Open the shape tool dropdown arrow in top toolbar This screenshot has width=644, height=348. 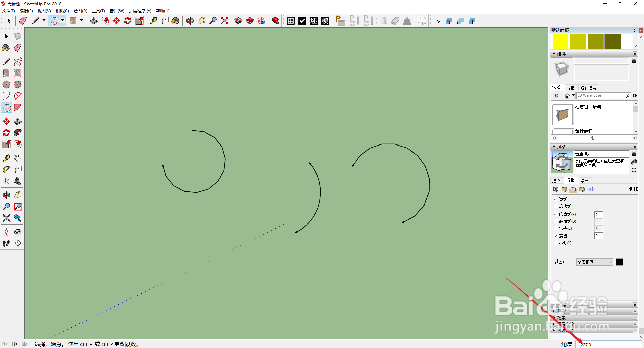82,20
